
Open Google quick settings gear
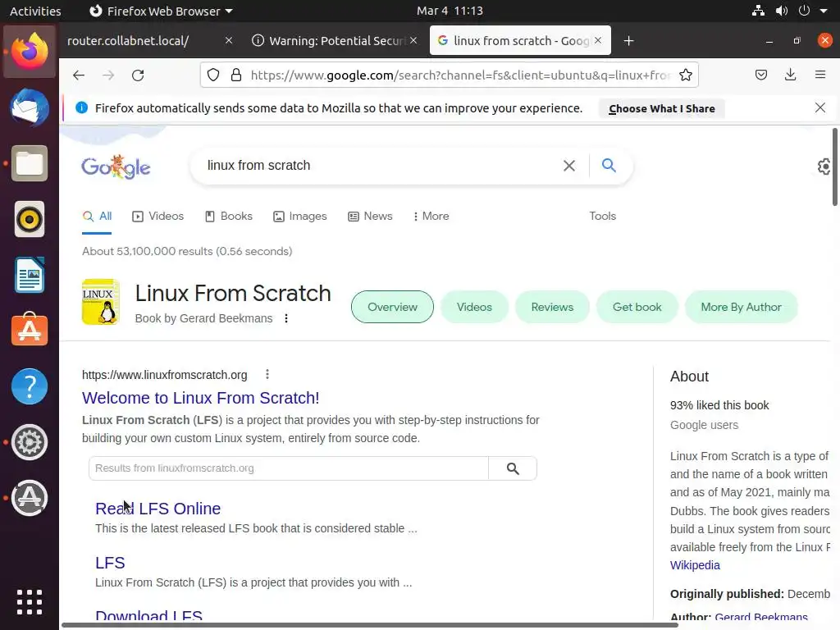824,167
